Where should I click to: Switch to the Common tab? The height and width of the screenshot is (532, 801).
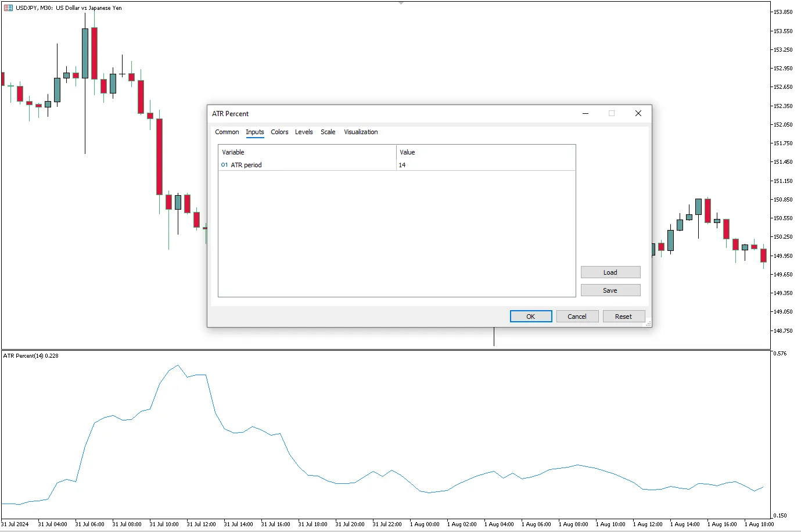click(x=227, y=132)
